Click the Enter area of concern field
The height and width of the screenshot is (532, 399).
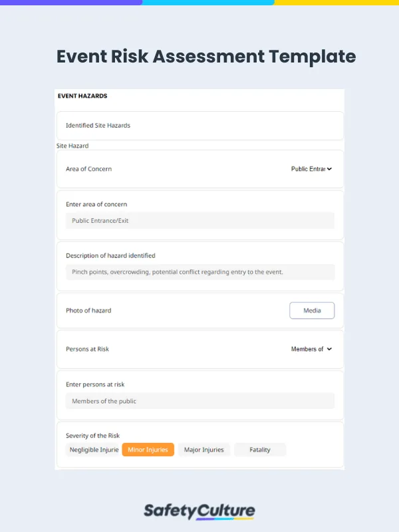pyautogui.click(x=199, y=220)
